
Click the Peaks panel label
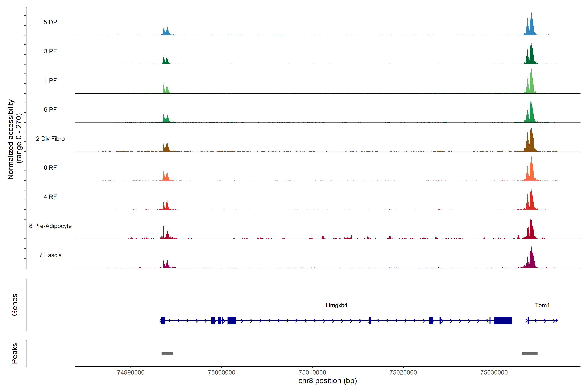[x=15, y=353]
